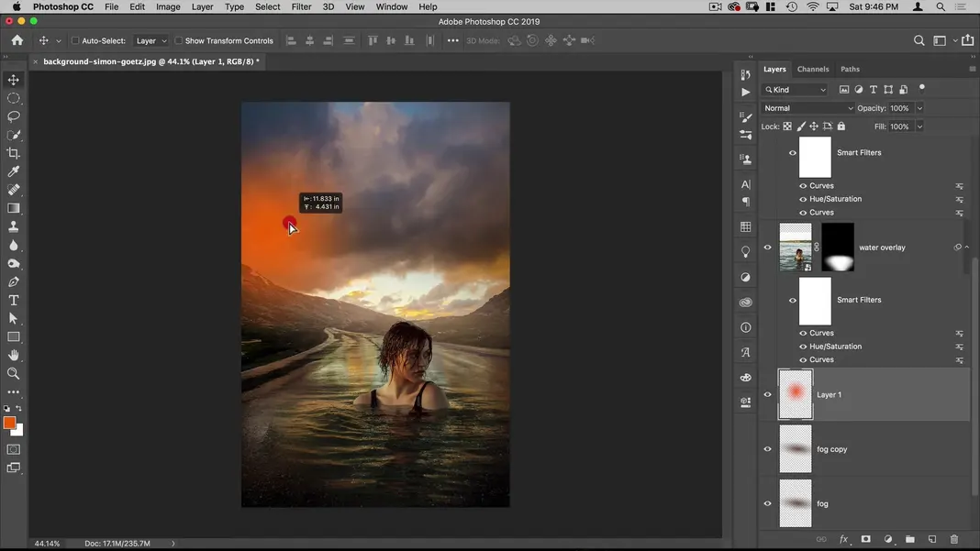The image size is (980, 551).
Task: Switch to the Paths tab
Action: [x=851, y=69]
